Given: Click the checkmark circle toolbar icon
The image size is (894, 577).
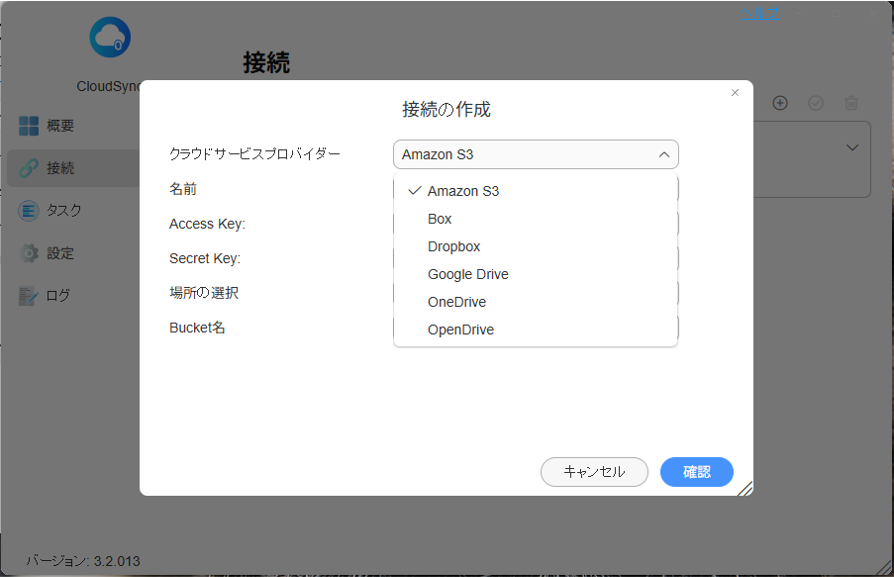Looking at the screenshot, I should [x=816, y=103].
